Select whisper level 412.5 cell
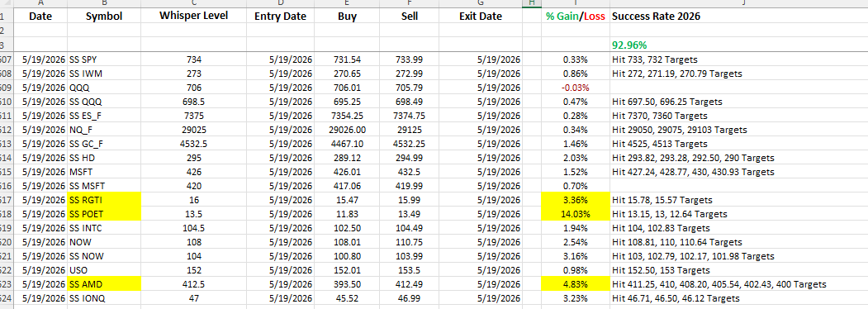868x309 pixels. (194, 284)
